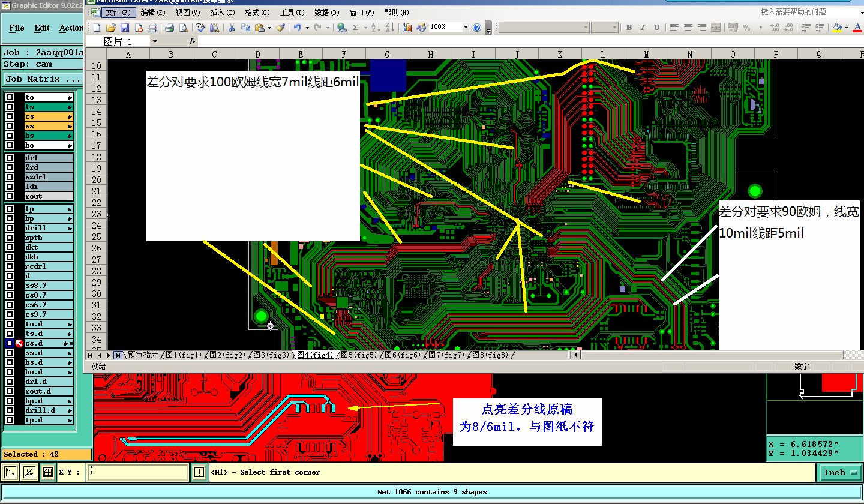Image resolution: width=864 pixels, height=504 pixels.
Task: Click the Insert Hyperlink globe icon
Action: point(341,28)
